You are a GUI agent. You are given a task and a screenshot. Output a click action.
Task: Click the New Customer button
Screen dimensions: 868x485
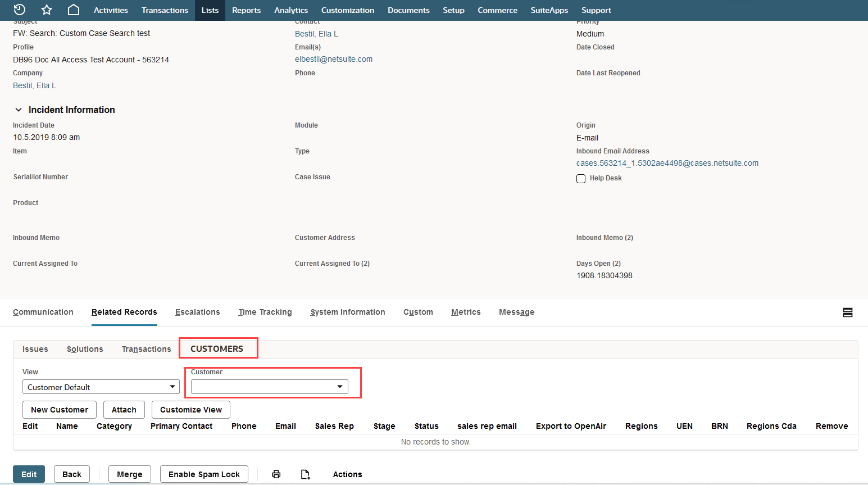[x=60, y=410]
